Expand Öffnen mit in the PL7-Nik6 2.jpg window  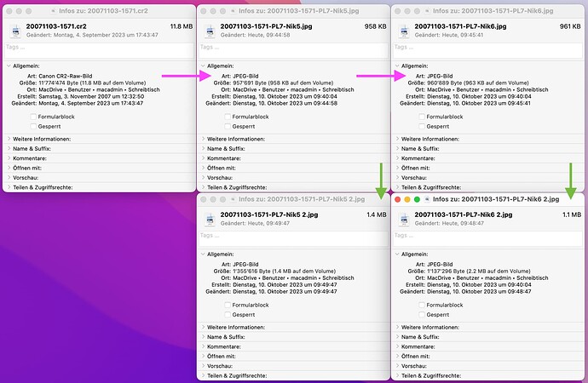point(397,357)
